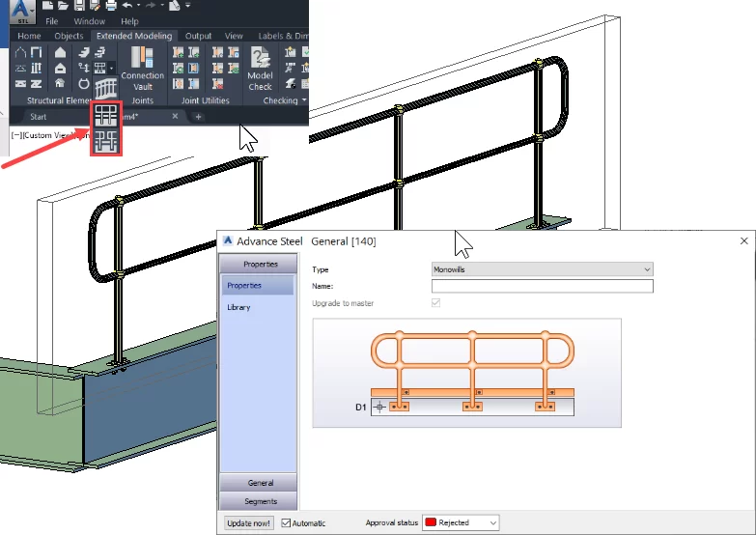Viewport: 756px width, 535px height.
Task: Toggle the Upgrade to master checkbox
Action: point(436,303)
